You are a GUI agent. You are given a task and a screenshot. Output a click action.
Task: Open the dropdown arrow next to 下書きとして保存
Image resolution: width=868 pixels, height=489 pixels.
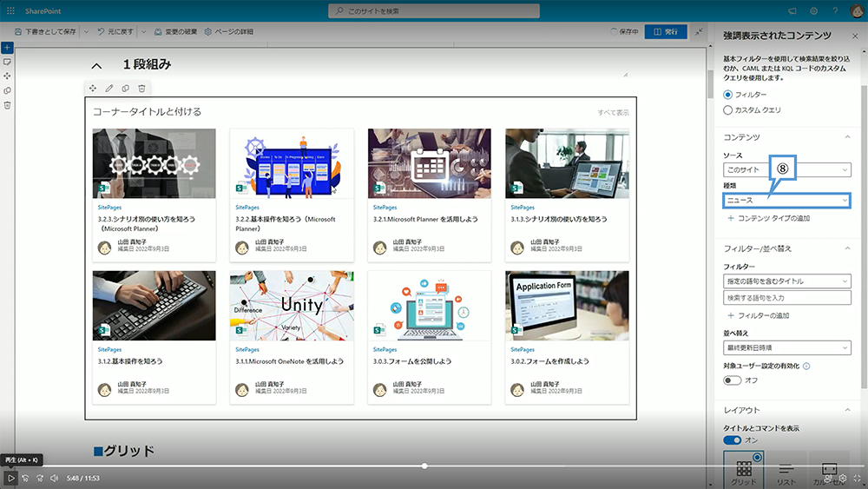(86, 32)
